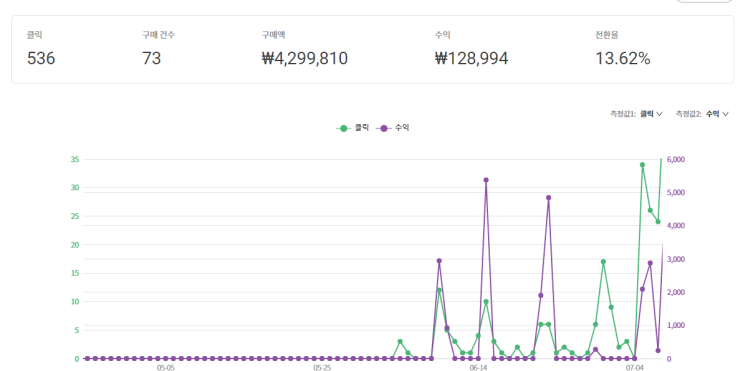Click the 05-25 date label on the x-axis
The height and width of the screenshot is (371, 743).
click(322, 368)
